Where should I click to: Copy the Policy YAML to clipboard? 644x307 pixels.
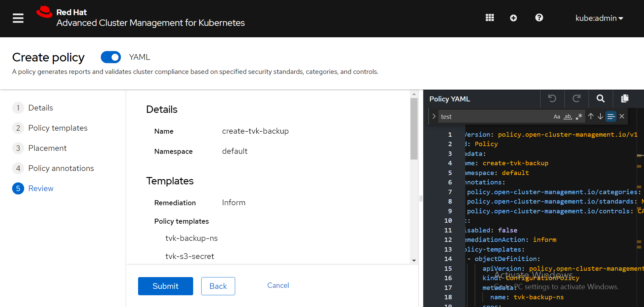(625, 98)
